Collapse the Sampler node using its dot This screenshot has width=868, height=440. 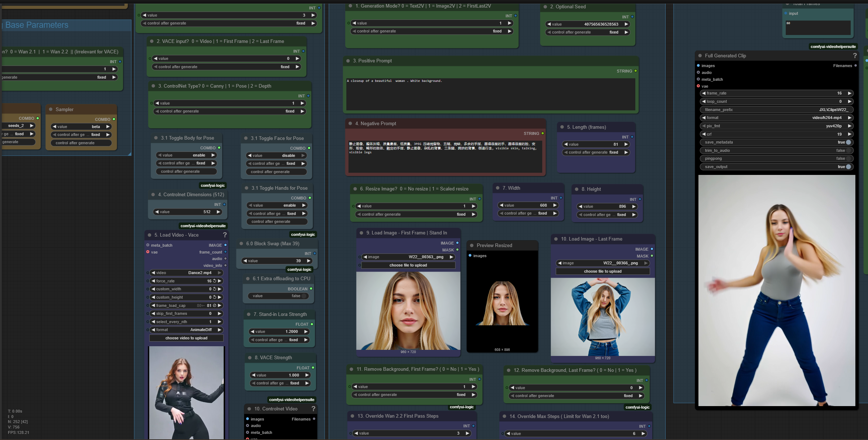[x=51, y=109]
